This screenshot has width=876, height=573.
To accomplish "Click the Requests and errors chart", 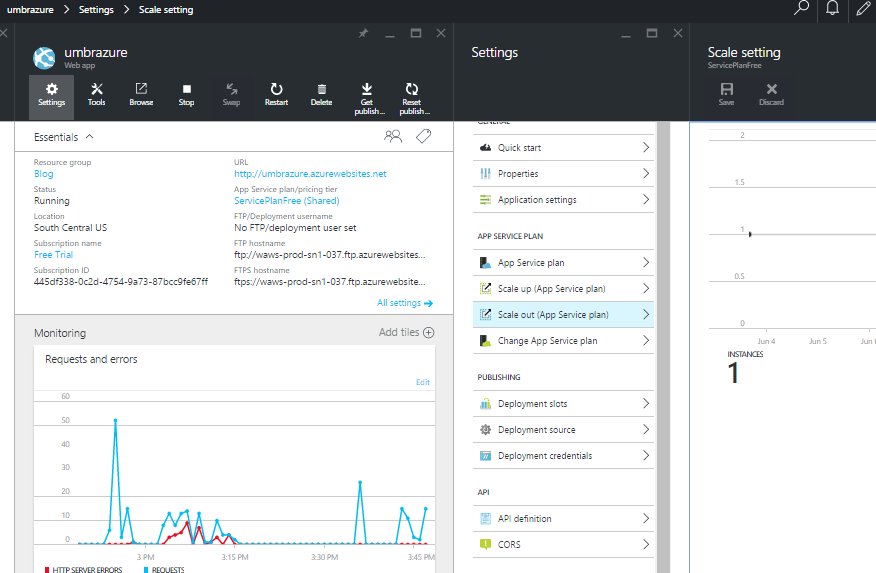I will point(235,469).
